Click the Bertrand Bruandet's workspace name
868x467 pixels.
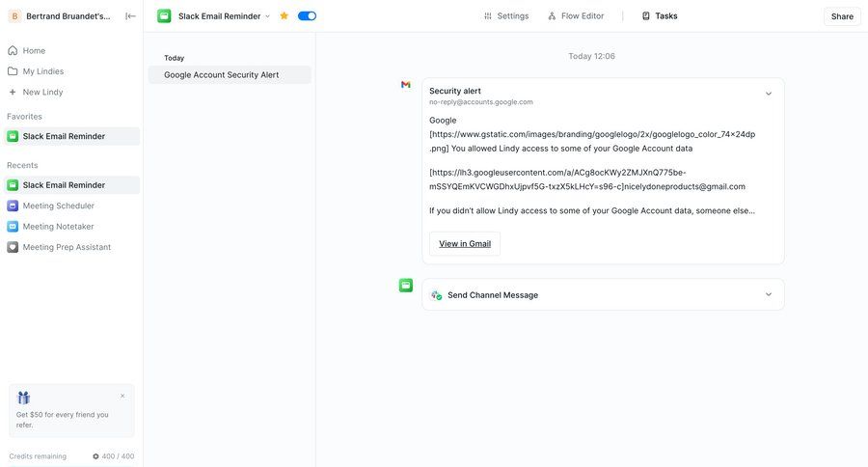click(x=68, y=16)
